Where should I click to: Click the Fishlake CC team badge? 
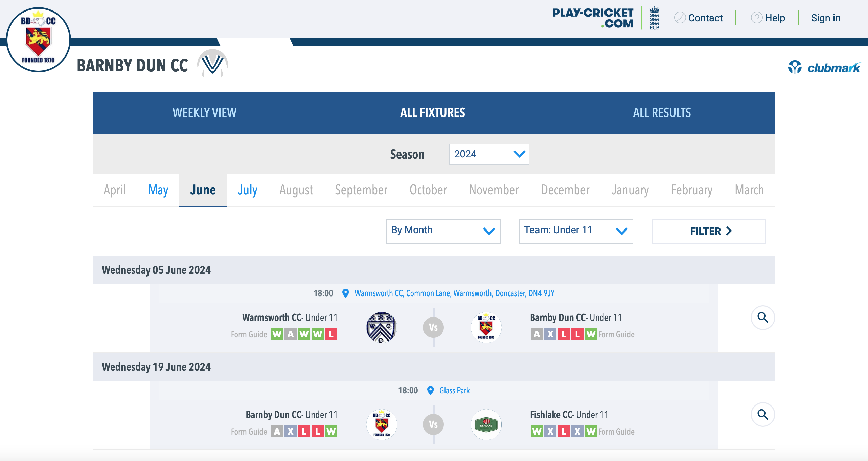tap(486, 424)
